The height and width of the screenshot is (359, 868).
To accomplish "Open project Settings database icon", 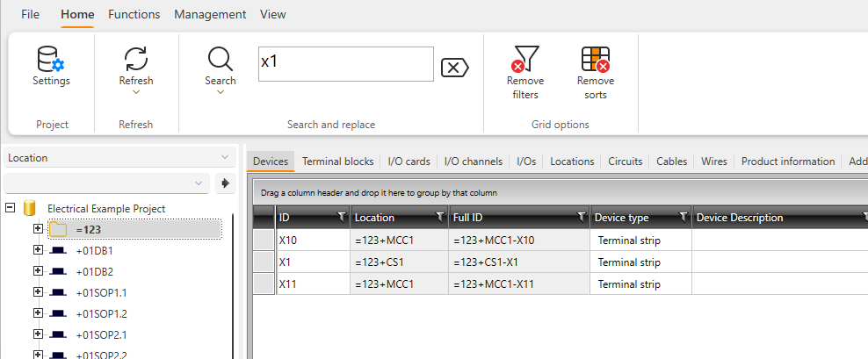I will point(51,60).
